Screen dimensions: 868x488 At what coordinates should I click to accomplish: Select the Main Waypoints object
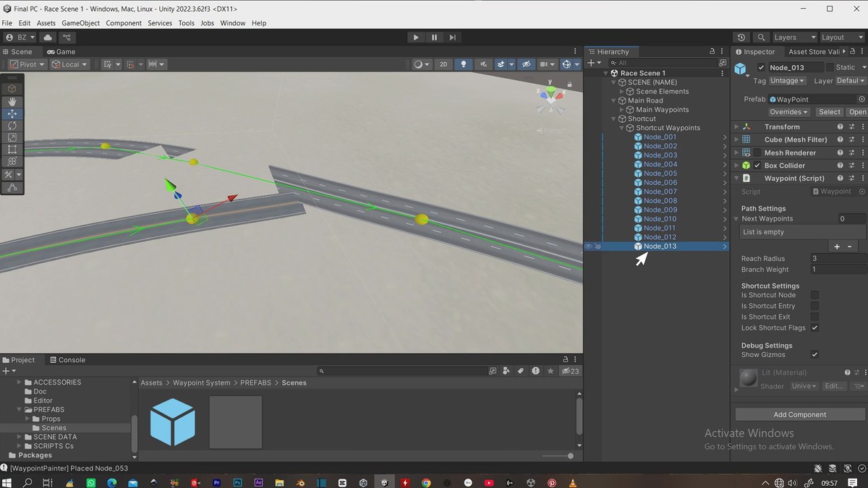tap(663, 110)
